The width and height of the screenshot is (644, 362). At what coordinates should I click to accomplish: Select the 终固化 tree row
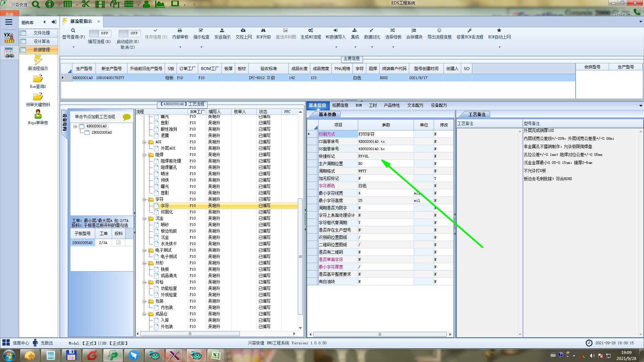click(x=167, y=212)
